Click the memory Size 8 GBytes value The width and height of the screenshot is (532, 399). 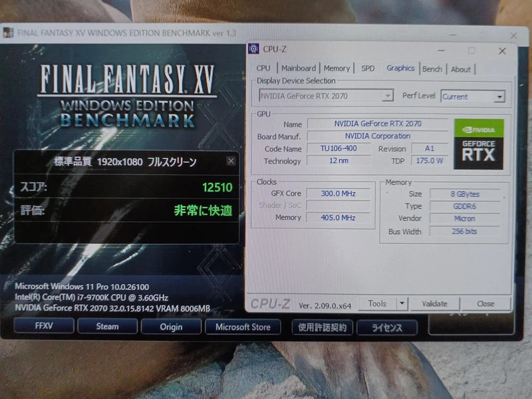(x=465, y=194)
